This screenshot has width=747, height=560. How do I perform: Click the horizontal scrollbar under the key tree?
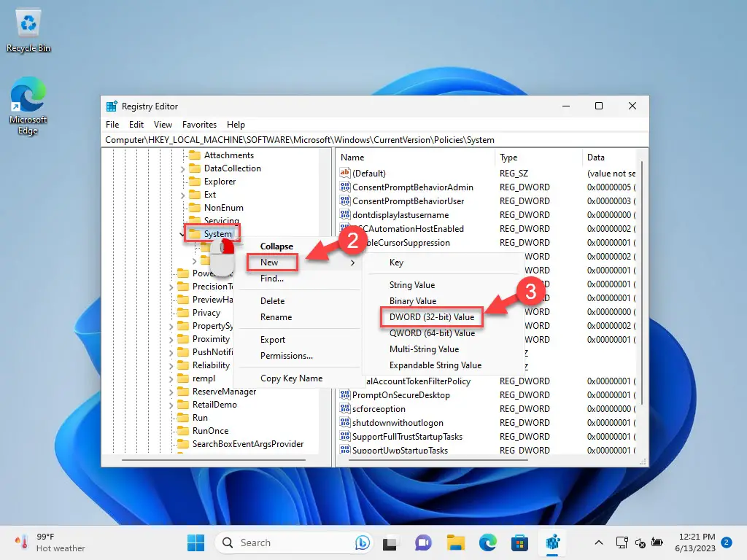[214, 460]
